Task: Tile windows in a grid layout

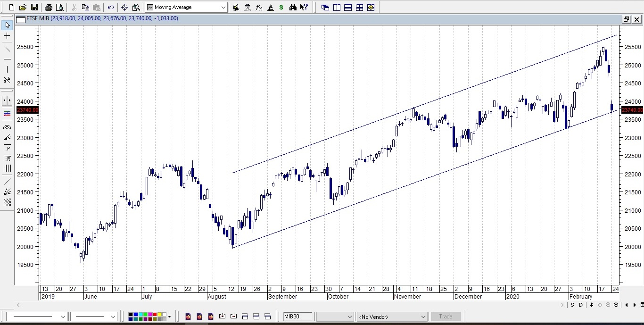Action: (x=359, y=7)
